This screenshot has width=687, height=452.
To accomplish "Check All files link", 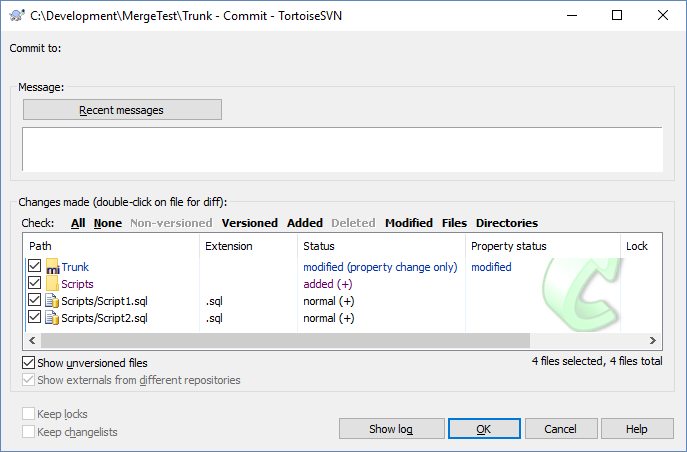I will [78, 223].
